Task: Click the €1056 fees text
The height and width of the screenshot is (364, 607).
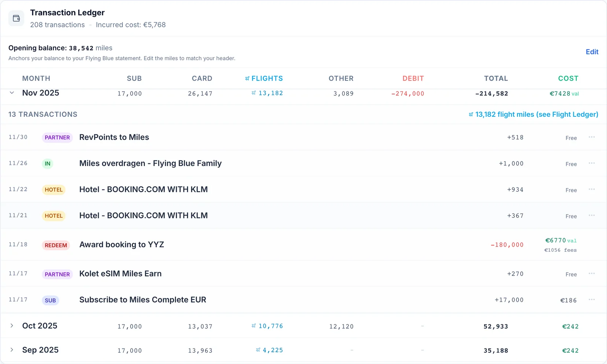Action: point(560,250)
